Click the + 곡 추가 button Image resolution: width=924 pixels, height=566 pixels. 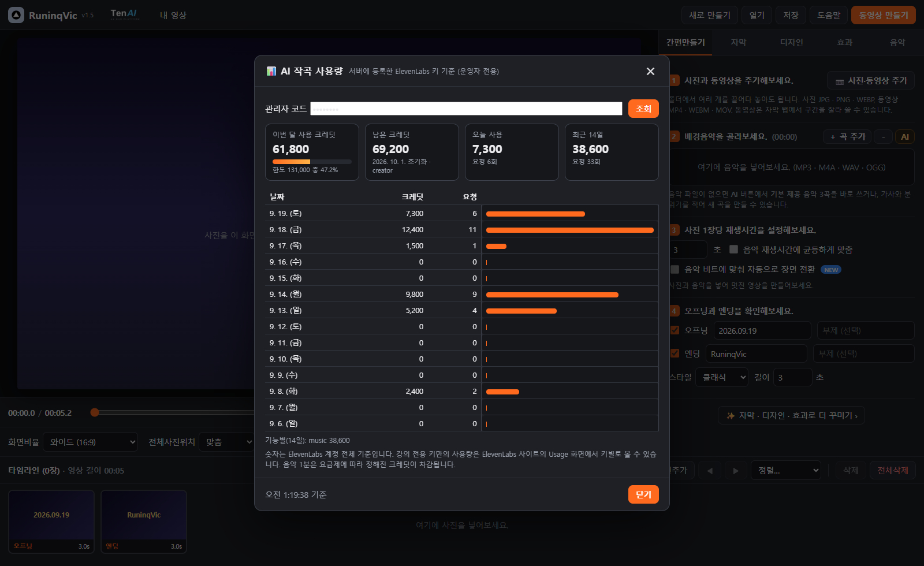[x=847, y=137]
